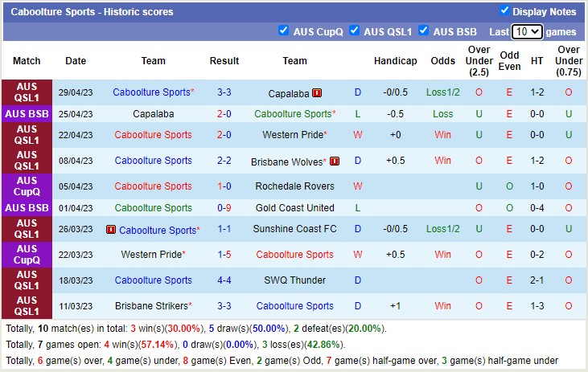The width and height of the screenshot is (588, 372).
Task: Open Brisbane Strikers team link
Action: (x=151, y=306)
